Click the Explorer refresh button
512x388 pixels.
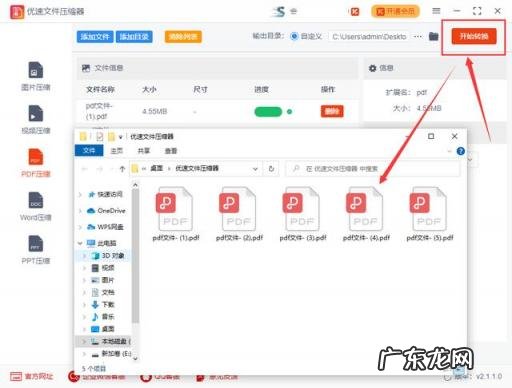coord(271,169)
